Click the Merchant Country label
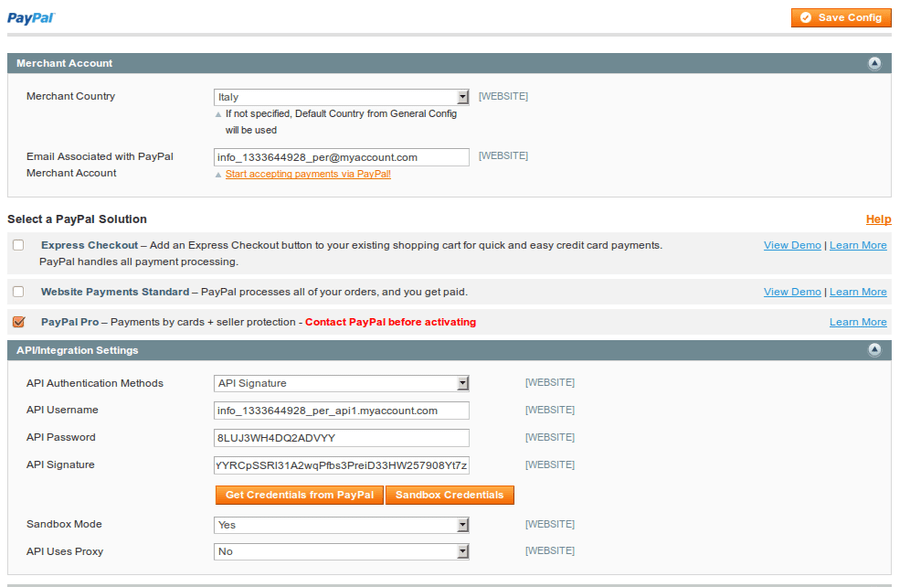This screenshot has height=587, width=900. coord(71,96)
